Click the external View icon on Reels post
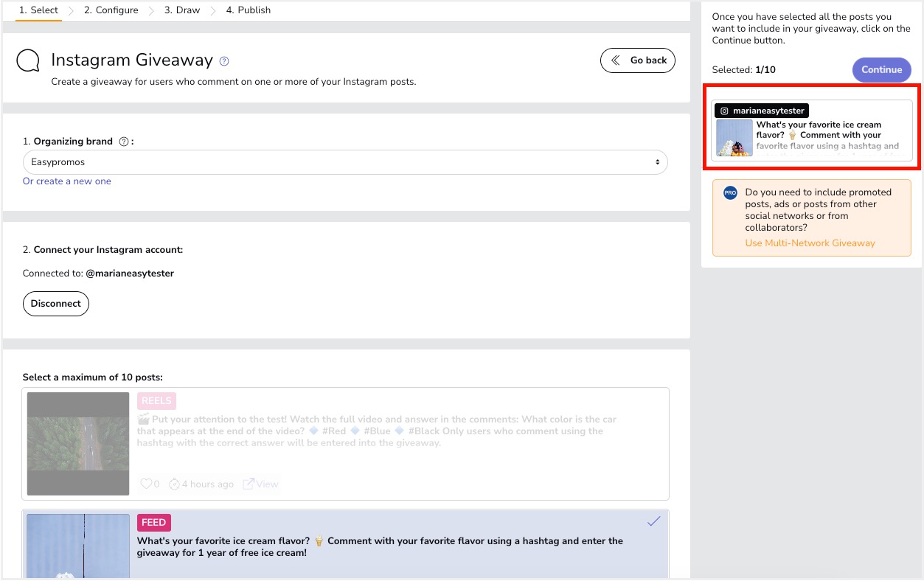This screenshot has width=924, height=581. (249, 484)
